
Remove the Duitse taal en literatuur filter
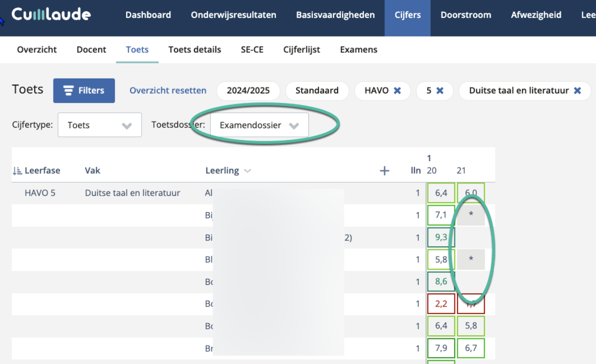[577, 91]
